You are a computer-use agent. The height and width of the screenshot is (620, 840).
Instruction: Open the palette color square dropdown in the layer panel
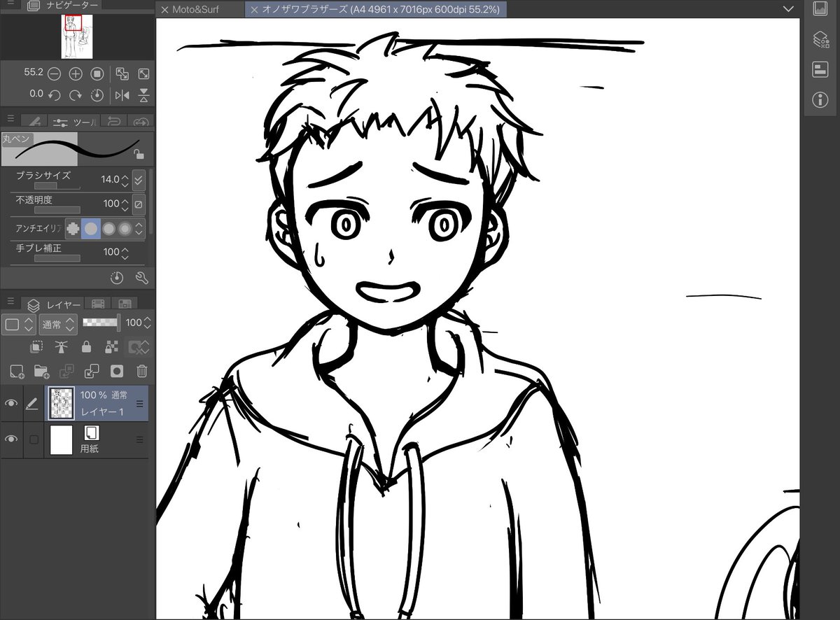tap(18, 324)
